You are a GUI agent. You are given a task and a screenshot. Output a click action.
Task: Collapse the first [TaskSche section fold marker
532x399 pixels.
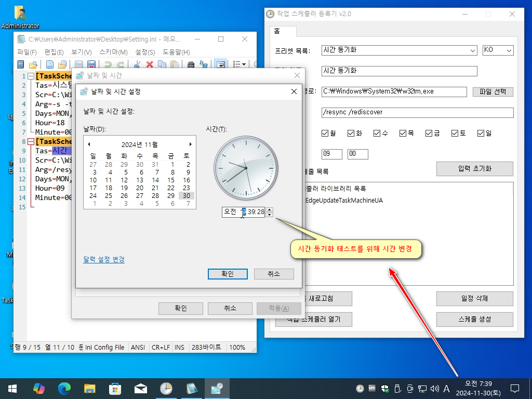(31, 76)
